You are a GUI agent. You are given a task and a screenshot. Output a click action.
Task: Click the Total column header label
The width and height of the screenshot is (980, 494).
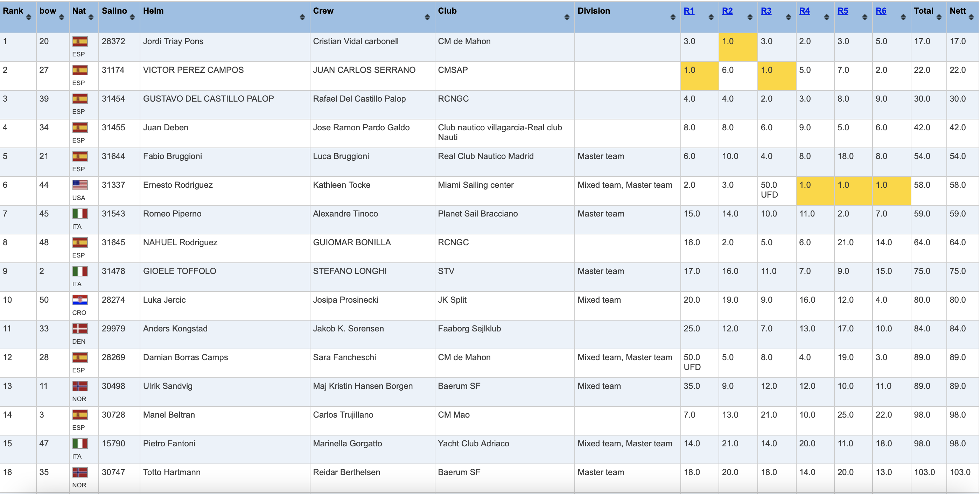click(x=924, y=11)
